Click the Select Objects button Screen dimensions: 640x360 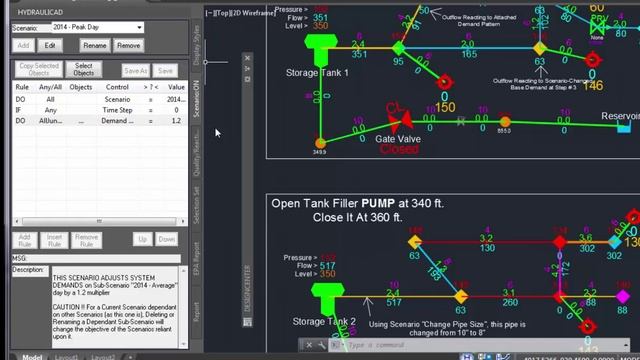click(84, 69)
